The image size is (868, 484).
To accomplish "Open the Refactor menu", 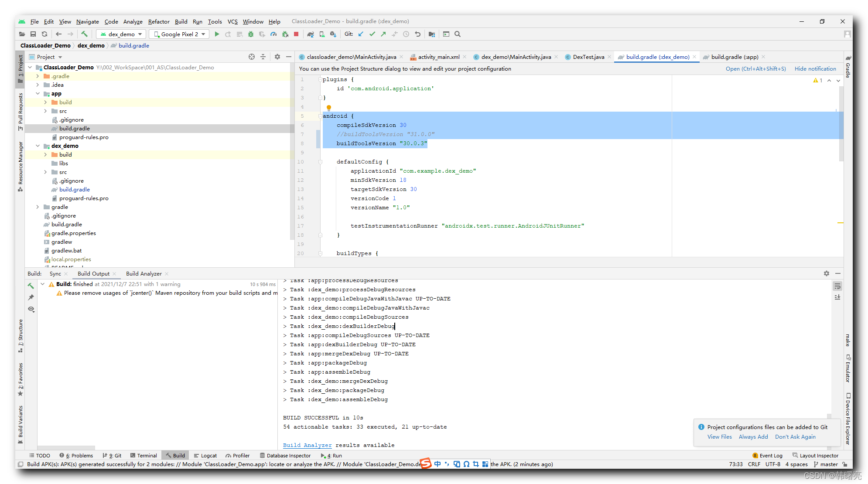I will pos(159,21).
